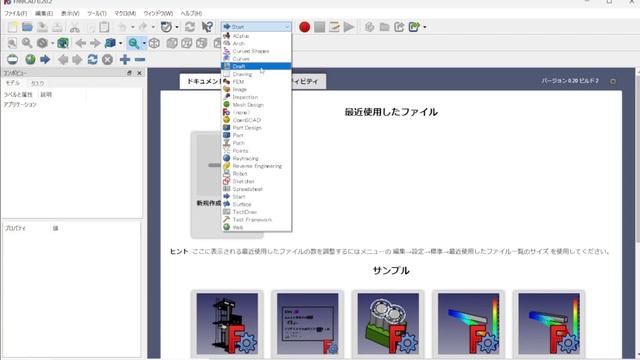
Task: Close the combo view panel with X
Action: point(139,73)
